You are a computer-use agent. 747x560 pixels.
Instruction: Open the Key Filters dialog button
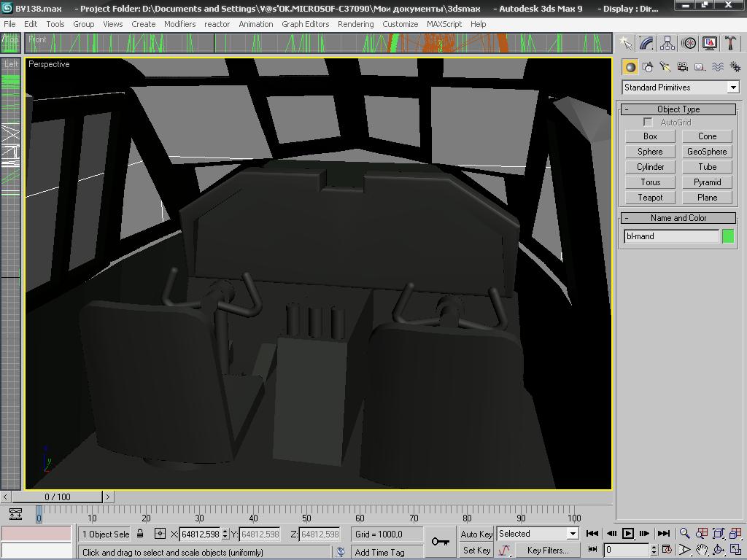click(547, 551)
